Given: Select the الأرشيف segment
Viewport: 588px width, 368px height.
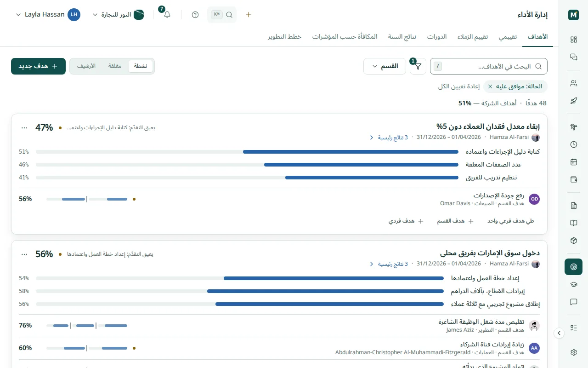Looking at the screenshot, I should click(86, 66).
